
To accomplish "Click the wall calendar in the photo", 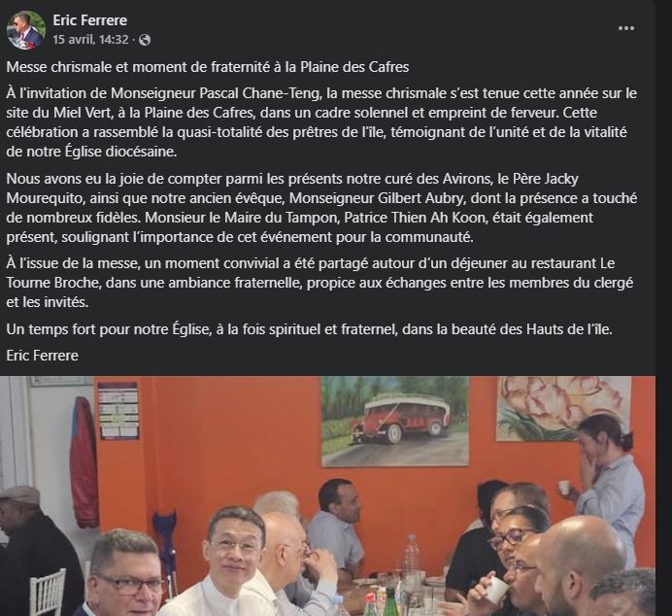I will pos(118,411).
